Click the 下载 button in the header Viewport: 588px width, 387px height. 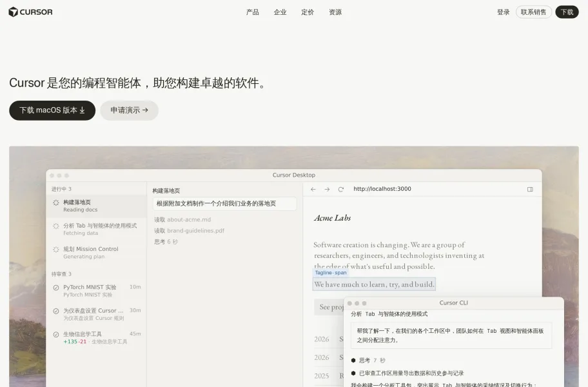(567, 12)
